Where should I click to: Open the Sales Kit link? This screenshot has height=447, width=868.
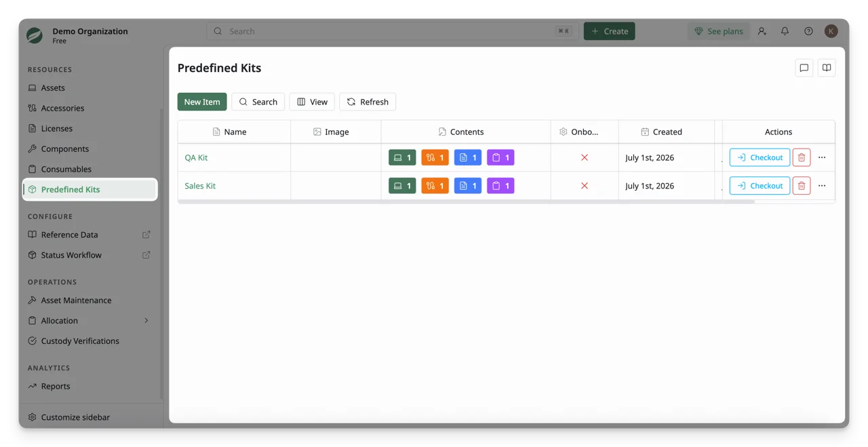click(200, 186)
